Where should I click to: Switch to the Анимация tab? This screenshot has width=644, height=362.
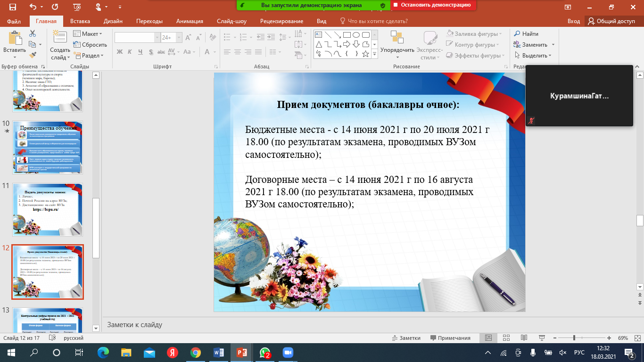tap(190, 21)
